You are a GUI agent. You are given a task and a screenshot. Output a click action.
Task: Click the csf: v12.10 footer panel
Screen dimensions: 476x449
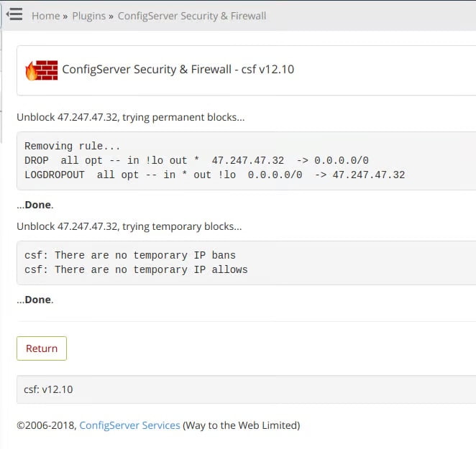pos(246,389)
